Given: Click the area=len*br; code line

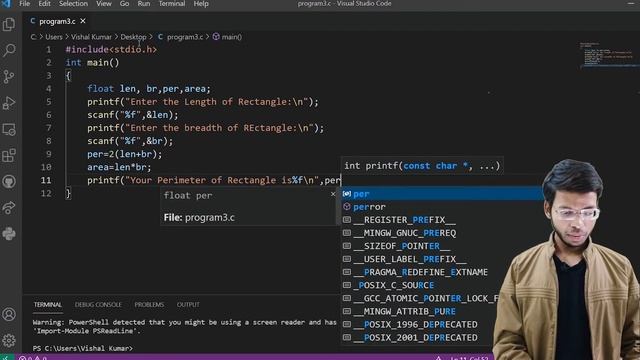Looking at the screenshot, I should point(119,167).
